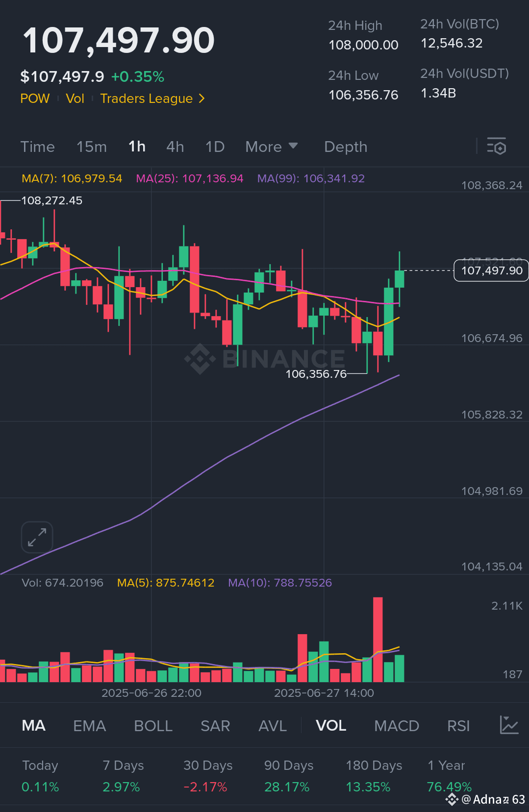
Task: Click the current price label 107,497.90
Action: (491, 271)
